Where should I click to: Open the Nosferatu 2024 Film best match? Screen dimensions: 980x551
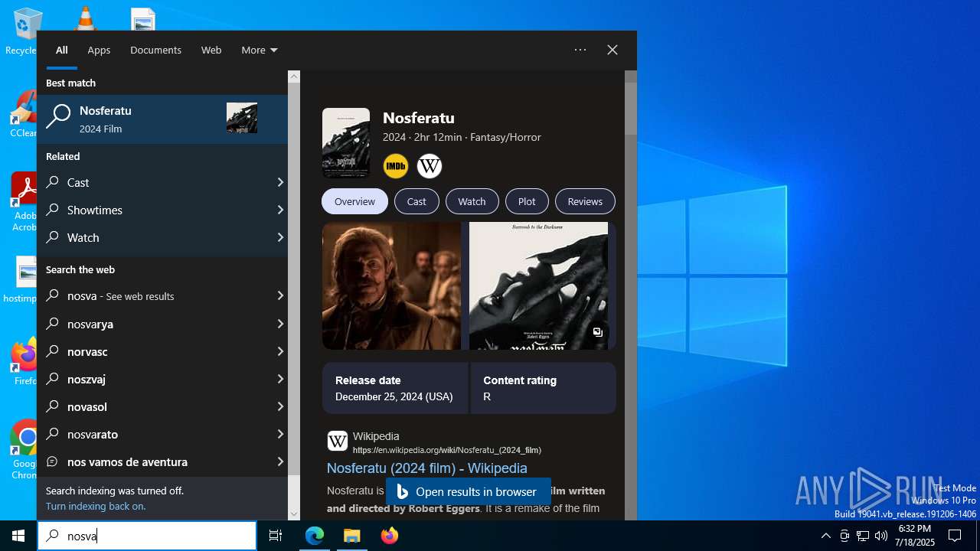pyautogui.click(x=162, y=119)
